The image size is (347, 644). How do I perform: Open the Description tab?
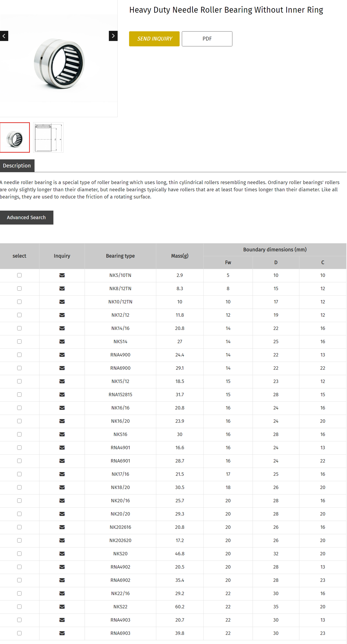click(x=17, y=166)
